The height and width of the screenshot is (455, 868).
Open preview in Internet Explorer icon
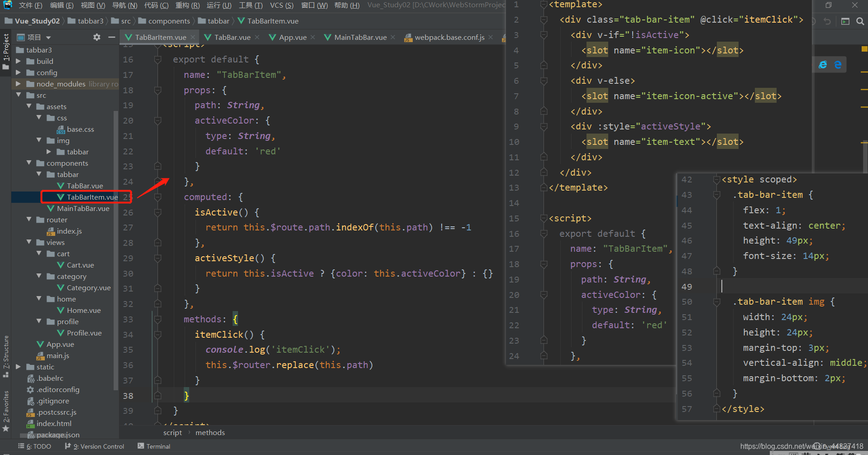pos(823,65)
